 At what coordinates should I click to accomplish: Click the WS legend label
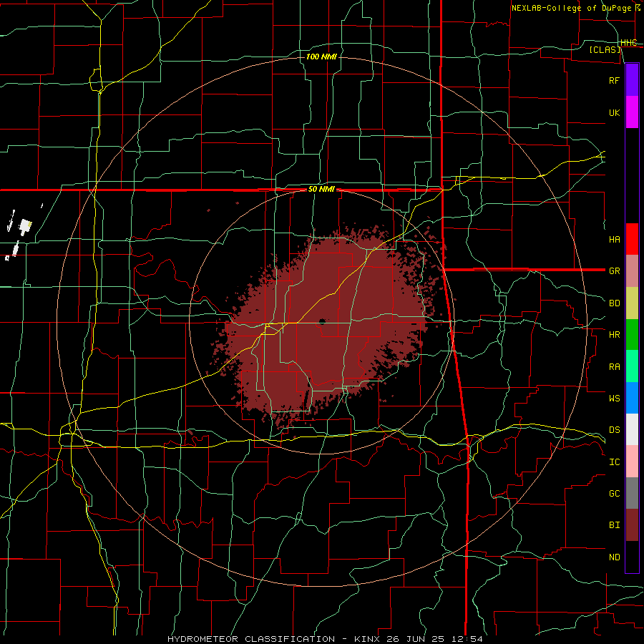pos(615,398)
